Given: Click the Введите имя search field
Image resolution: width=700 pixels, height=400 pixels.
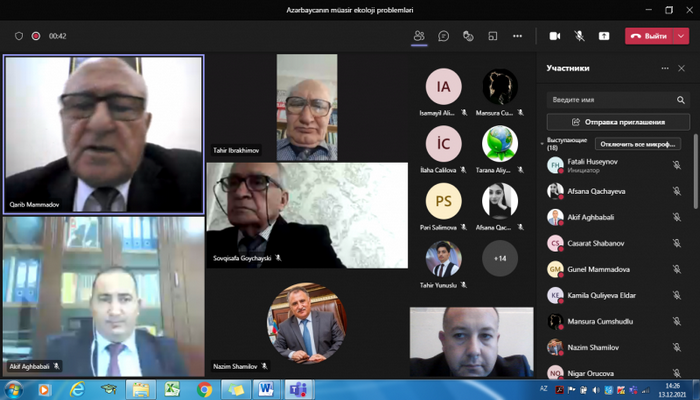Looking at the screenshot, I should 610,100.
